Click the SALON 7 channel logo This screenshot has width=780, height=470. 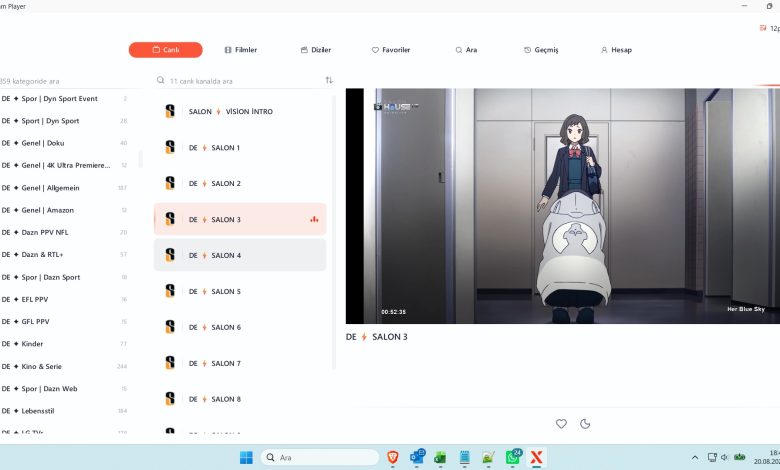[x=170, y=363]
